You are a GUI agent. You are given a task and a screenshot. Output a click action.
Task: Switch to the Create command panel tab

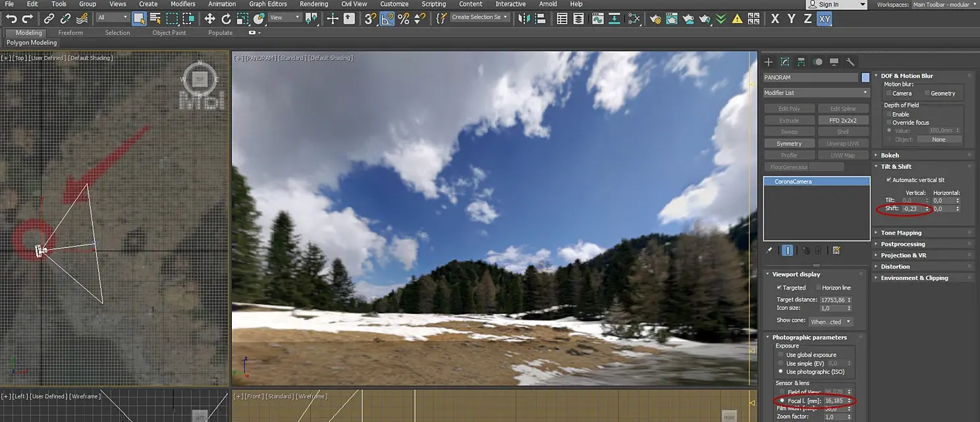pos(768,62)
